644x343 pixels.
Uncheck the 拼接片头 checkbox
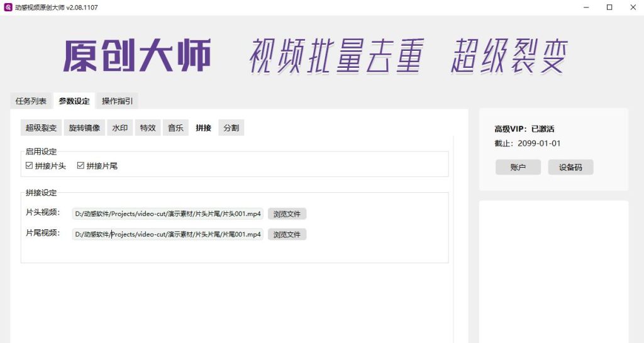point(30,166)
